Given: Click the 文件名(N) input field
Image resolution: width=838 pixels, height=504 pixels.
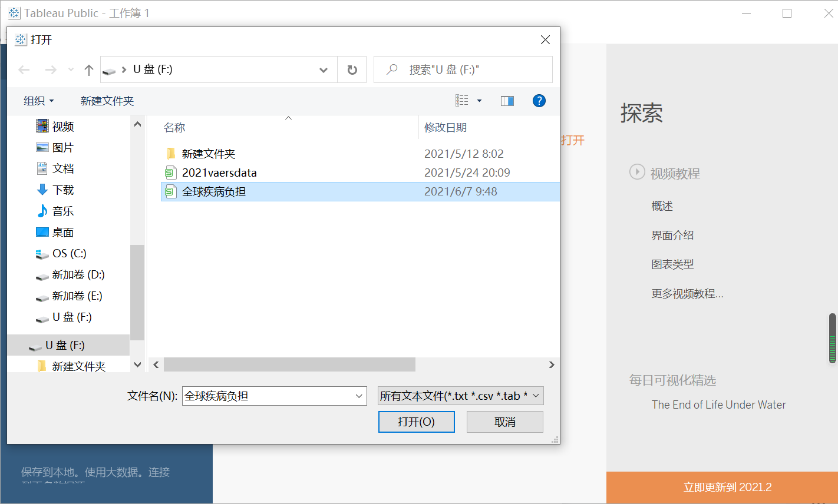Looking at the screenshot, I should pos(268,396).
